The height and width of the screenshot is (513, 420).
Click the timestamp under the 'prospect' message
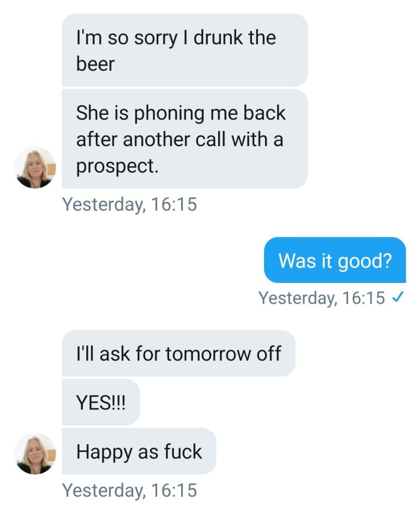[129, 204]
